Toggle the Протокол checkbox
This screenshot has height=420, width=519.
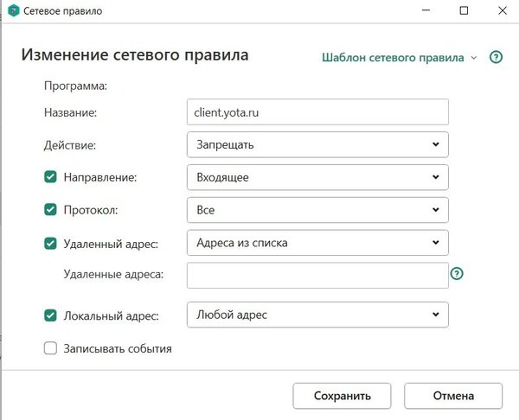(x=50, y=209)
